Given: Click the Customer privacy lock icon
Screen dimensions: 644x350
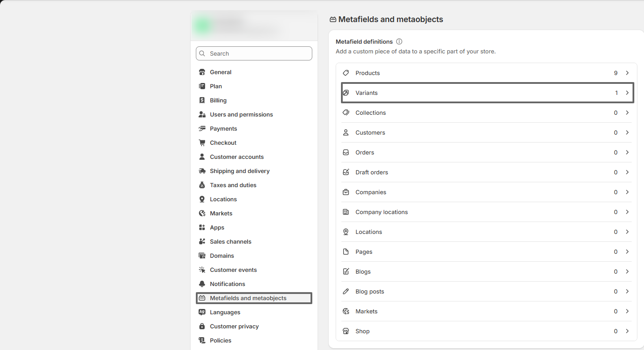Looking at the screenshot, I should coord(202,327).
